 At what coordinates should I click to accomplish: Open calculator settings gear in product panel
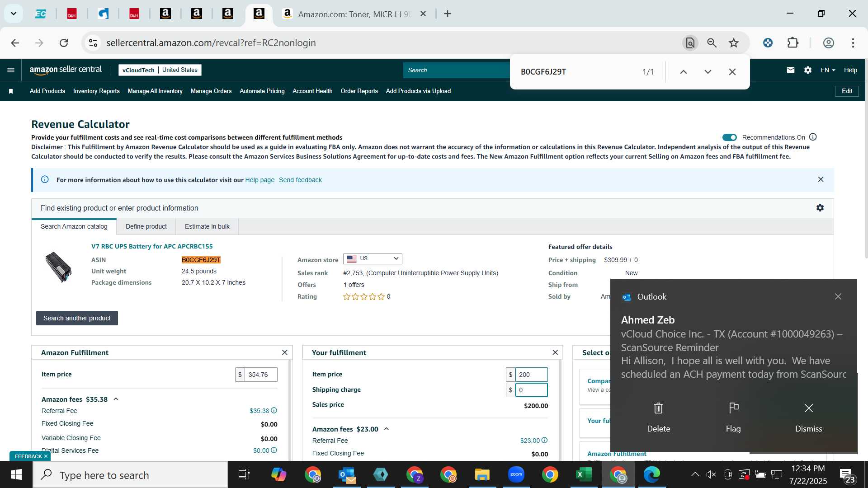pyautogui.click(x=820, y=208)
